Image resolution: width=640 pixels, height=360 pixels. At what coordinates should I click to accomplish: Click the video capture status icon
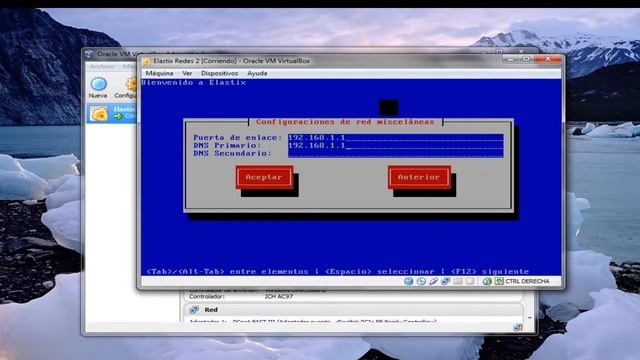(470, 281)
